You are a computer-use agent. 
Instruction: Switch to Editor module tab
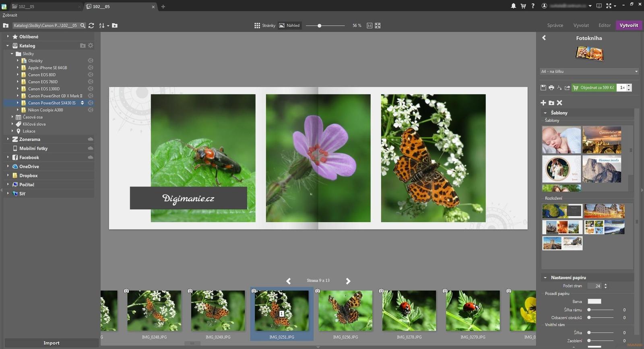[x=605, y=25]
